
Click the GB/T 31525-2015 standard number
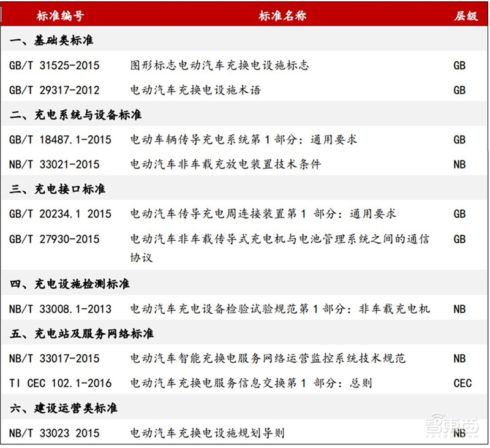[54, 66]
